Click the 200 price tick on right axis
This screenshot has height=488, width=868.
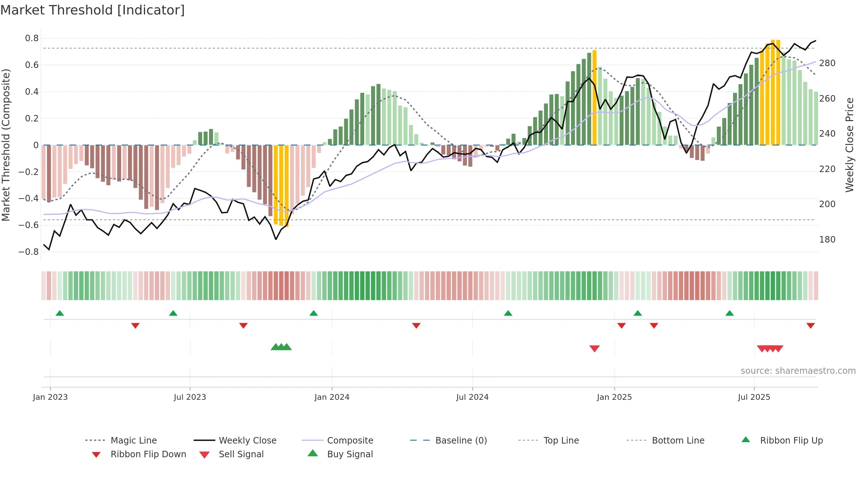pos(827,204)
